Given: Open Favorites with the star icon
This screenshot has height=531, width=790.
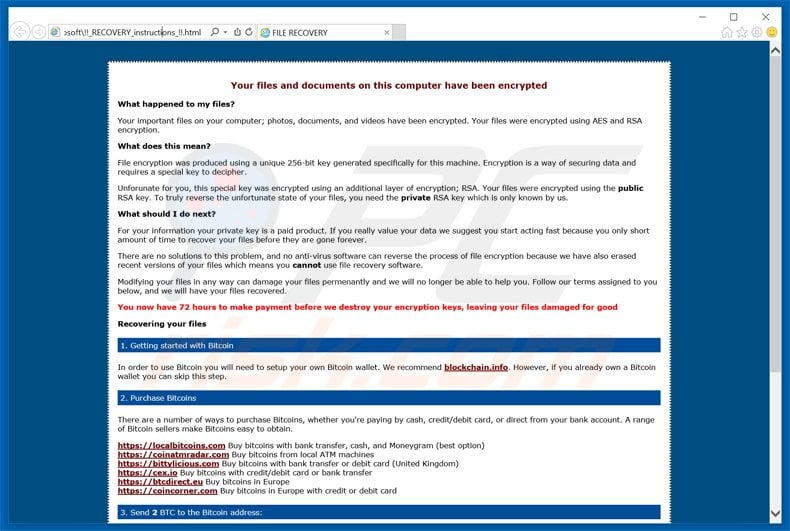Looking at the screenshot, I should click(742, 33).
